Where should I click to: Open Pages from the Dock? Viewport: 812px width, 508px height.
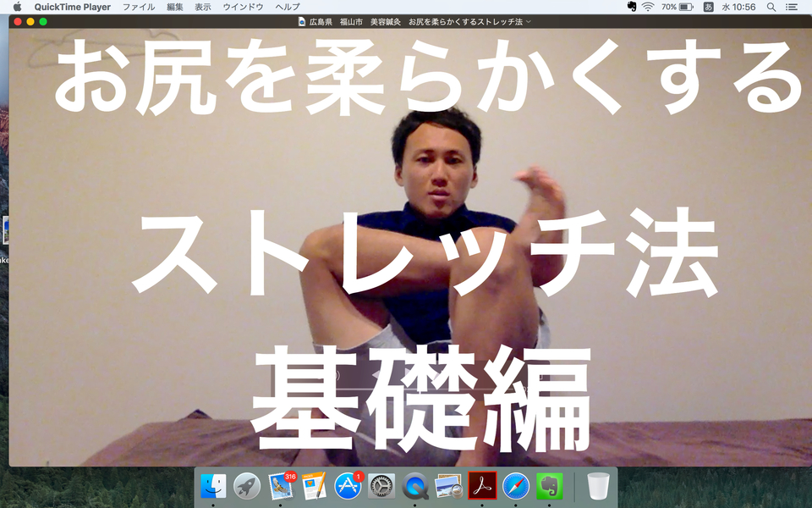[314, 486]
